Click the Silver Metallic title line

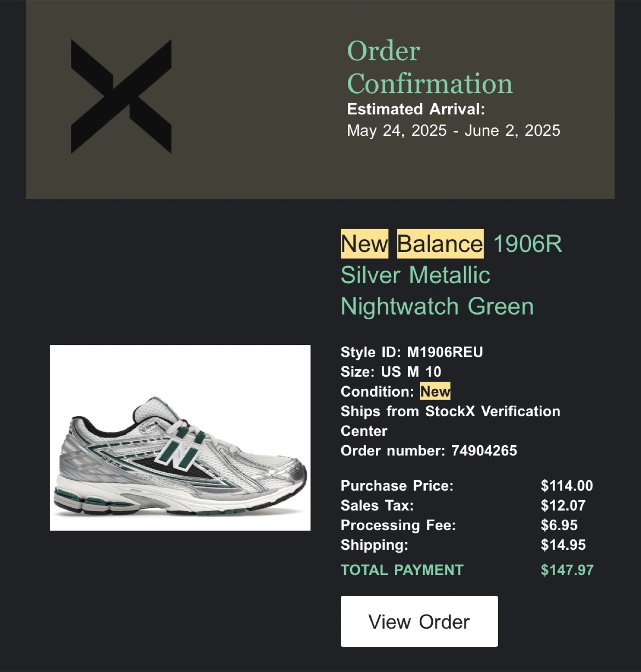(x=416, y=275)
